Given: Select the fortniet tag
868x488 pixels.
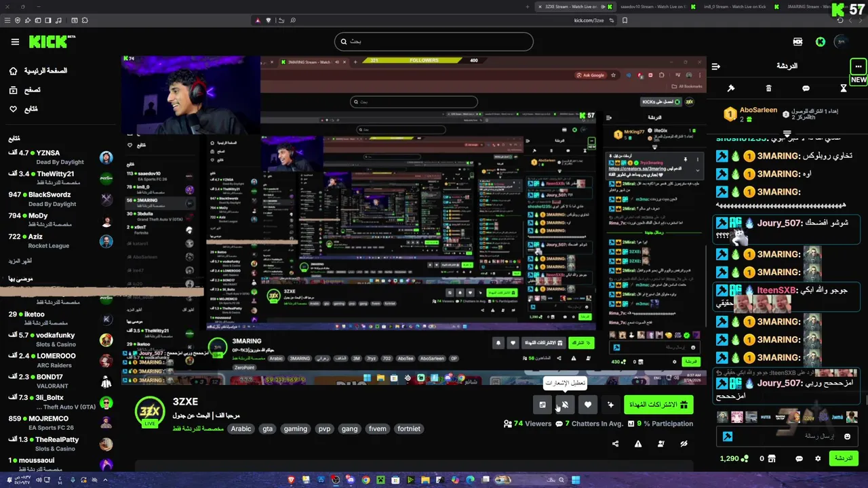Looking at the screenshot, I should point(409,428).
